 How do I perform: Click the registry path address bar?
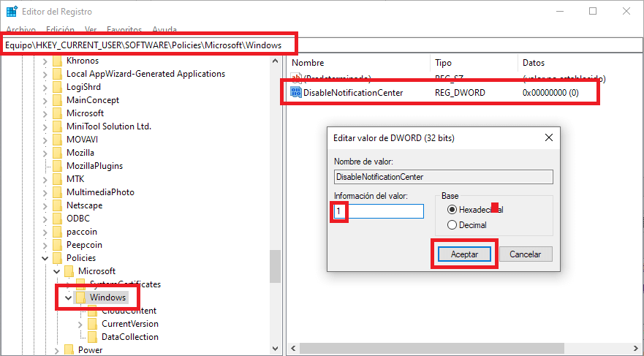322,45
